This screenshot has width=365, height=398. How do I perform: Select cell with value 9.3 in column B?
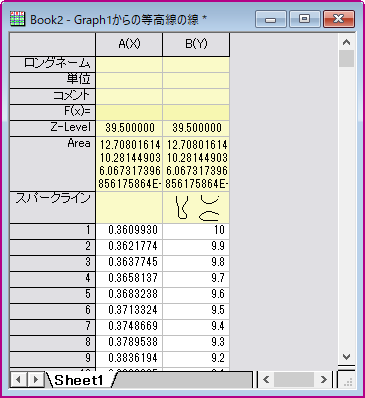[x=196, y=343]
